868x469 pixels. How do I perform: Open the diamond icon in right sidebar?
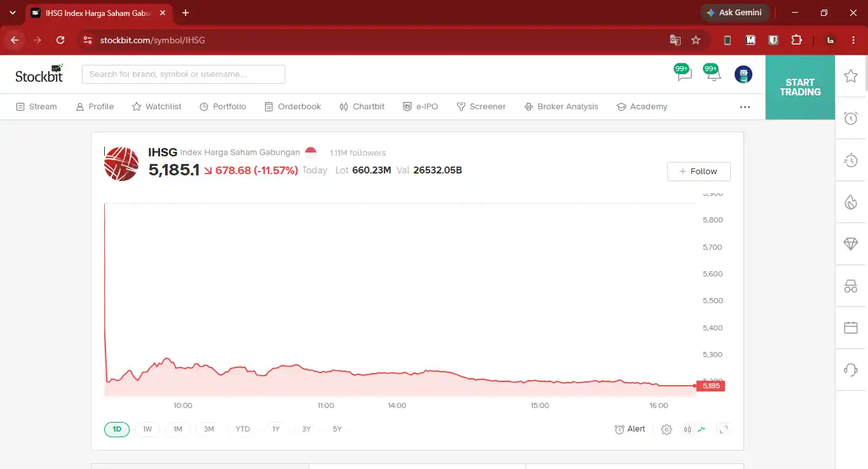[x=851, y=244]
